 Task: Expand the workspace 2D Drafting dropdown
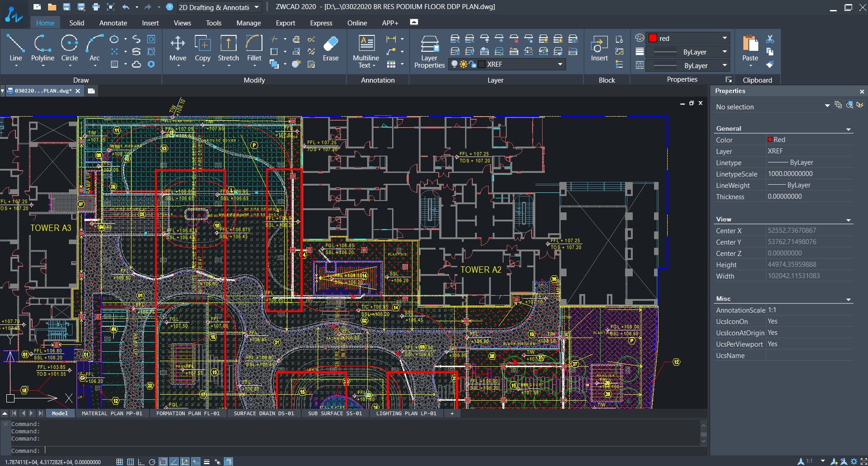point(257,7)
